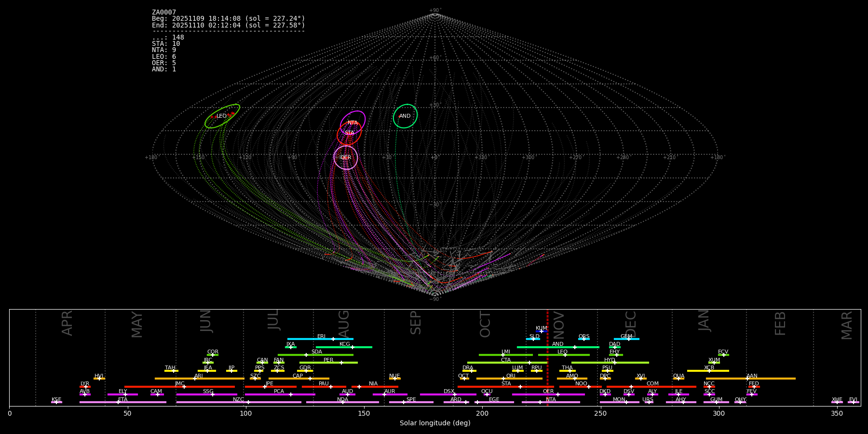Click the SDA shower bar in timeline

[315, 355]
